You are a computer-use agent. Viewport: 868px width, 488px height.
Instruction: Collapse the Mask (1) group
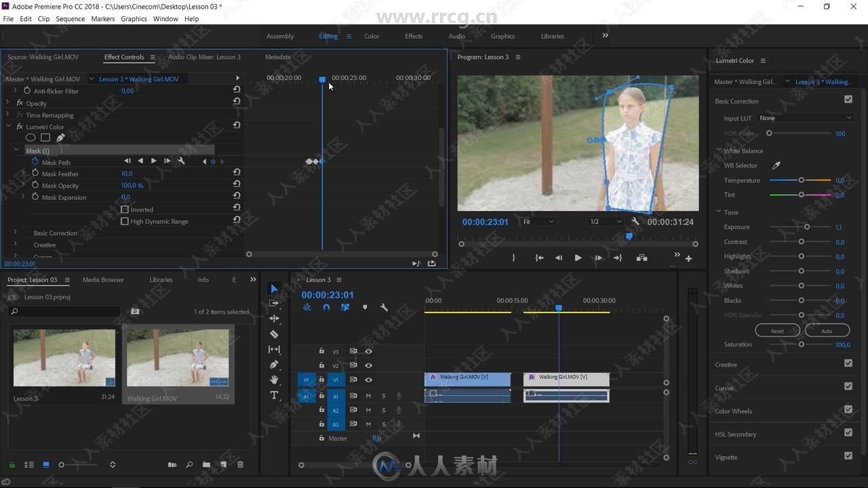16,150
